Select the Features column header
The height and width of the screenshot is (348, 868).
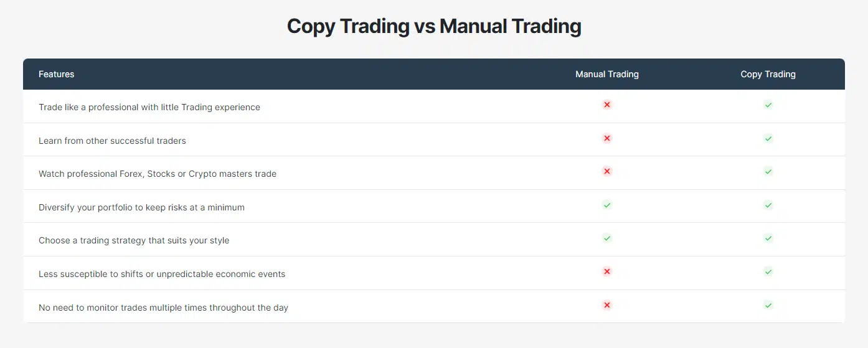pyautogui.click(x=56, y=74)
